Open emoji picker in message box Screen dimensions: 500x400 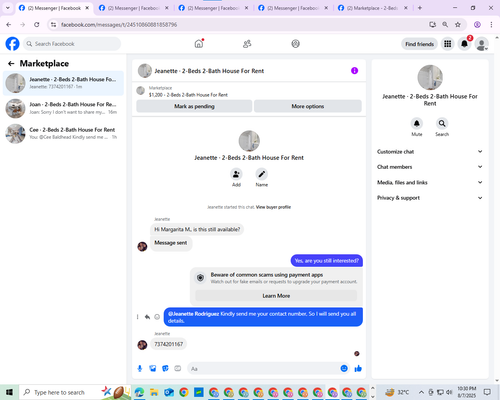tap(344, 368)
